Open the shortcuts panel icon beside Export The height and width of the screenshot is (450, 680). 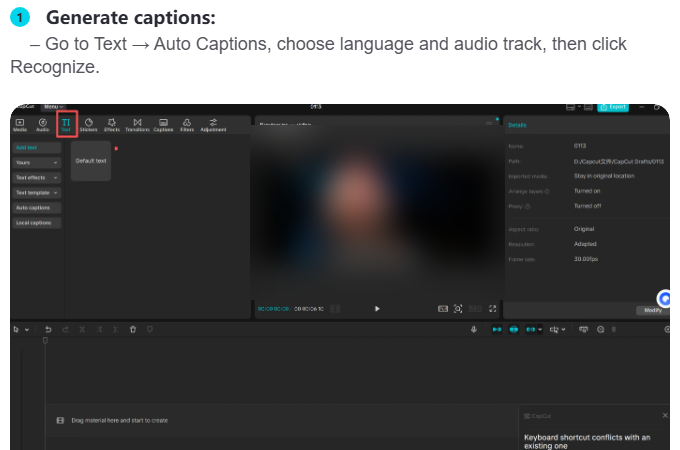click(x=588, y=107)
